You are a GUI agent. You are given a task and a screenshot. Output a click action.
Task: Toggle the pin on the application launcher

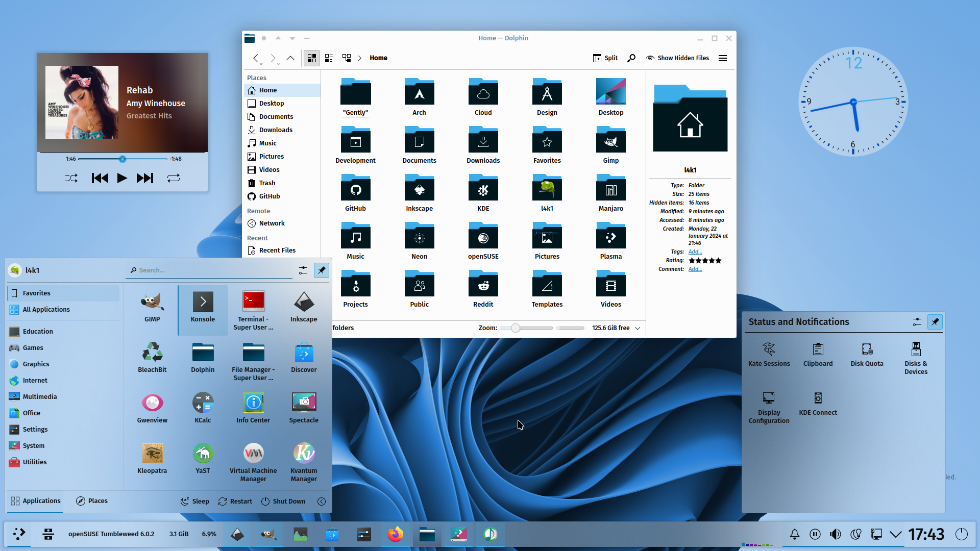(322, 270)
